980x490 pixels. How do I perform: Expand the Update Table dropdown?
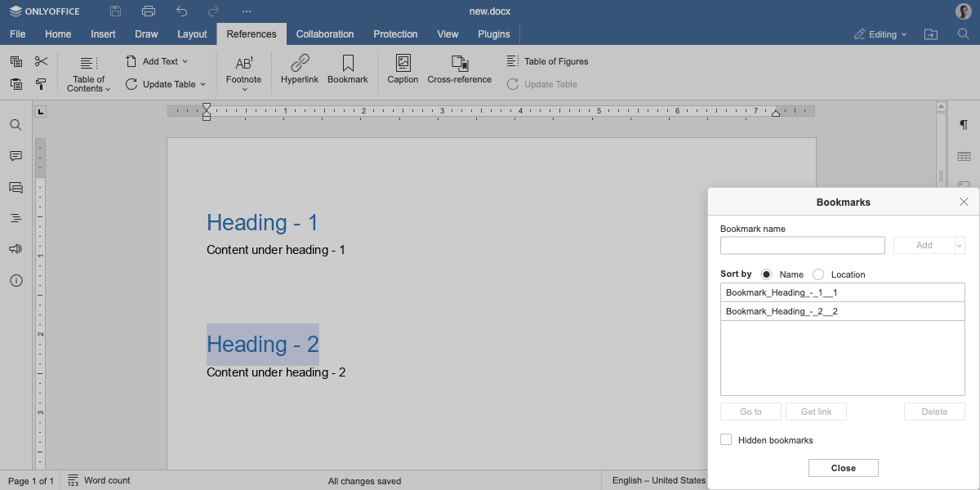pyautogui.click(x=203, y=84)
